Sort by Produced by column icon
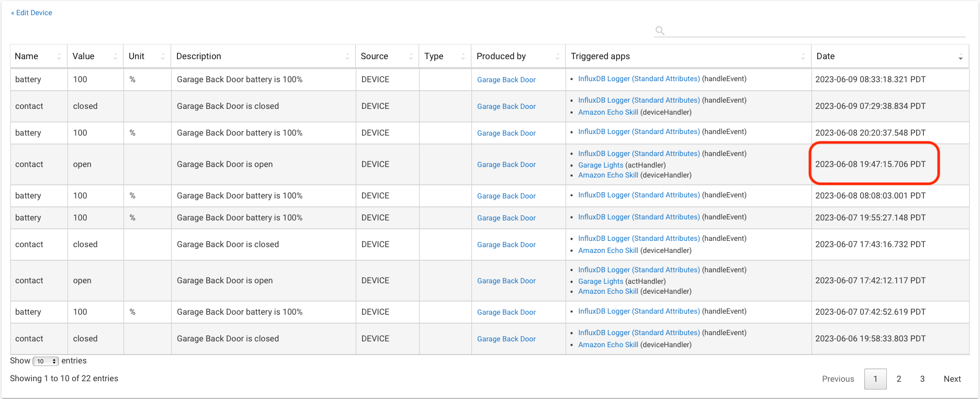The height and width of the screenshot is (399, 980). click(557, 57)
